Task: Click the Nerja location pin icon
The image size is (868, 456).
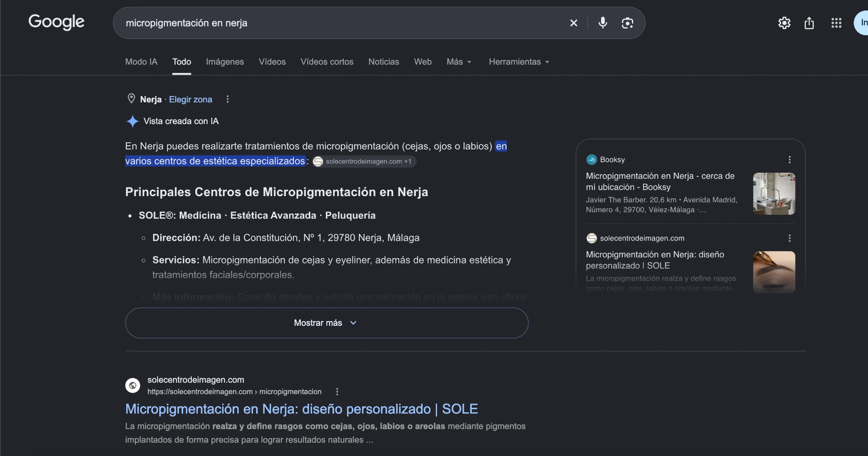Action: [131, 99]
